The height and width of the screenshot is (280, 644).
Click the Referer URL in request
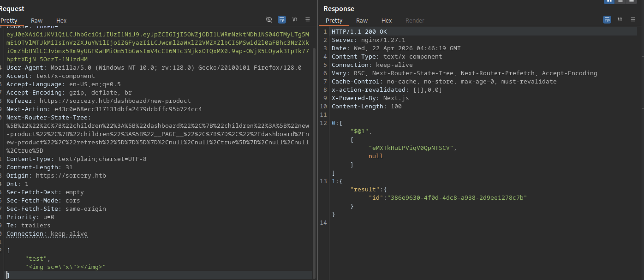(x=115, y=101)
